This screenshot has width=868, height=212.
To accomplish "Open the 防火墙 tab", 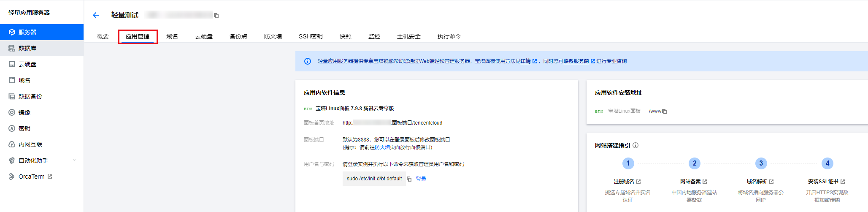I will click(x=273, y=36).
